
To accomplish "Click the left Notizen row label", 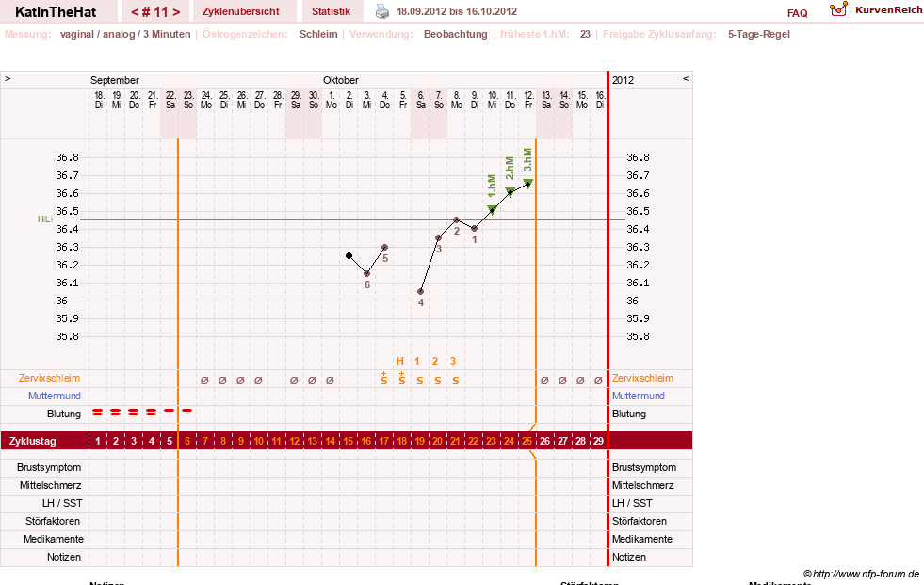I will click(64, 557).
